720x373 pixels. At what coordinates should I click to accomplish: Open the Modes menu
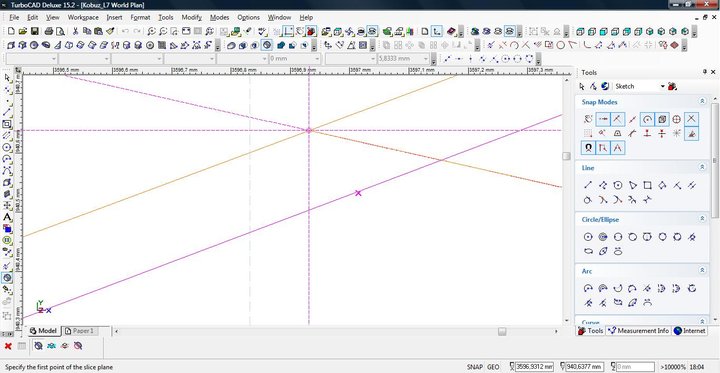click(x=219, y=17)
